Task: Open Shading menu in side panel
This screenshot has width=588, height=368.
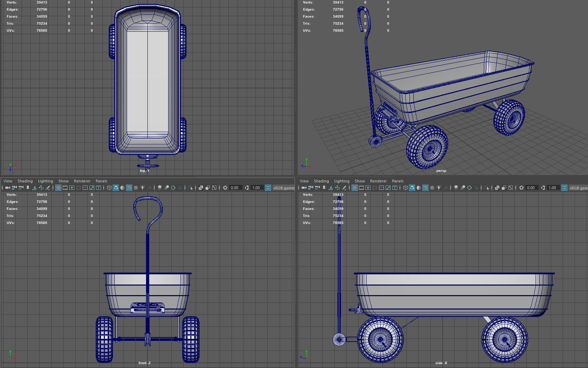Action: 321,181
